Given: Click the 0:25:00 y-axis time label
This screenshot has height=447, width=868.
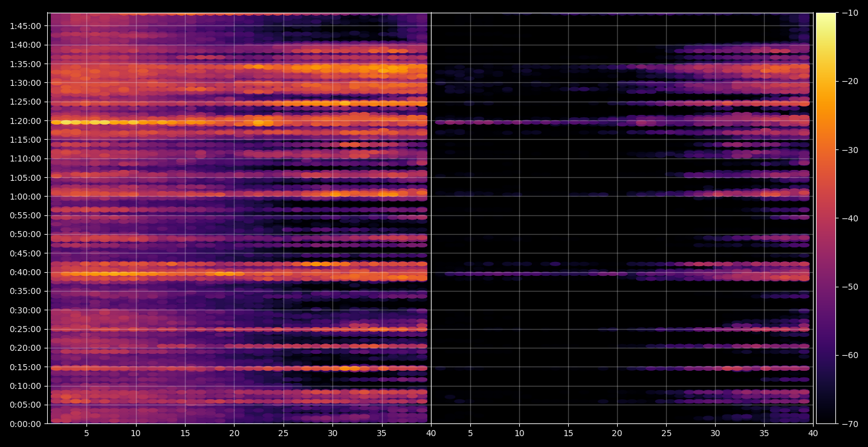Looking at the screenshot, I should pos(26,329).
